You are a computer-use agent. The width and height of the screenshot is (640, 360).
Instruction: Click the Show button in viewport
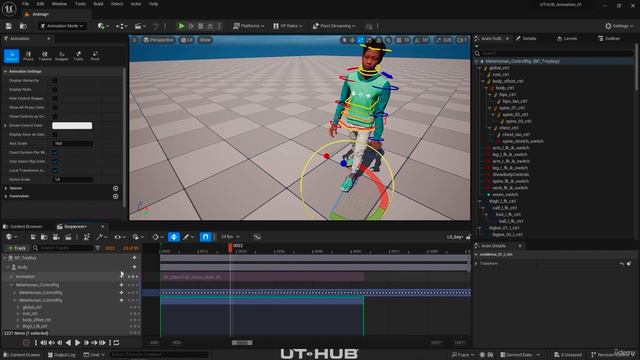(x=205, y=40)
